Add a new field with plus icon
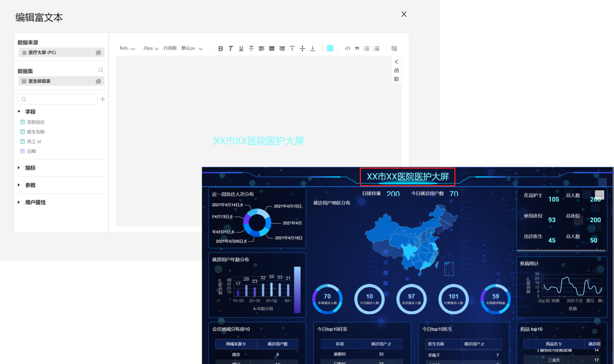 click(102, 99)
